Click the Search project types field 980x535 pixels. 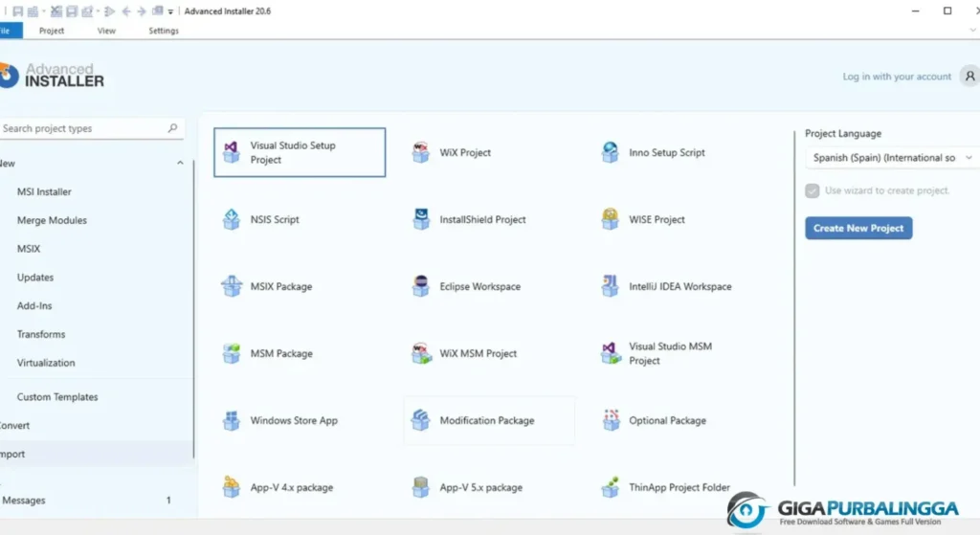coord(91,128)
